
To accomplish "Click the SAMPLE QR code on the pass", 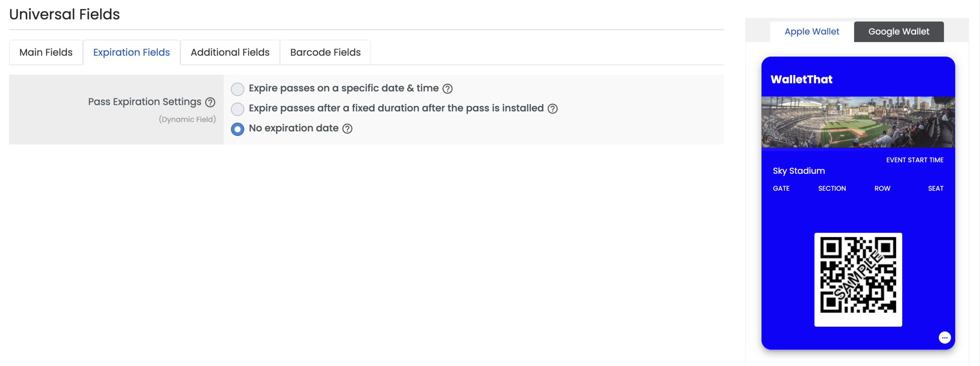I will (x=858, y=279).
